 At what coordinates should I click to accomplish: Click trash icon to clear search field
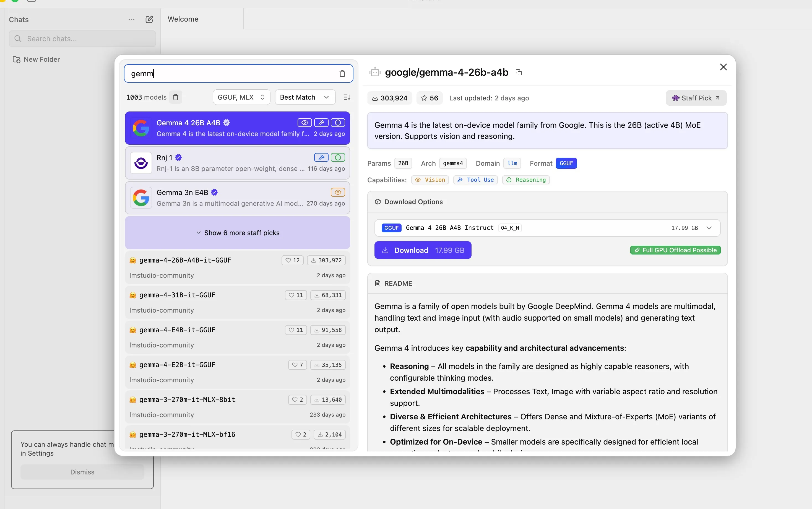point(342,74)
